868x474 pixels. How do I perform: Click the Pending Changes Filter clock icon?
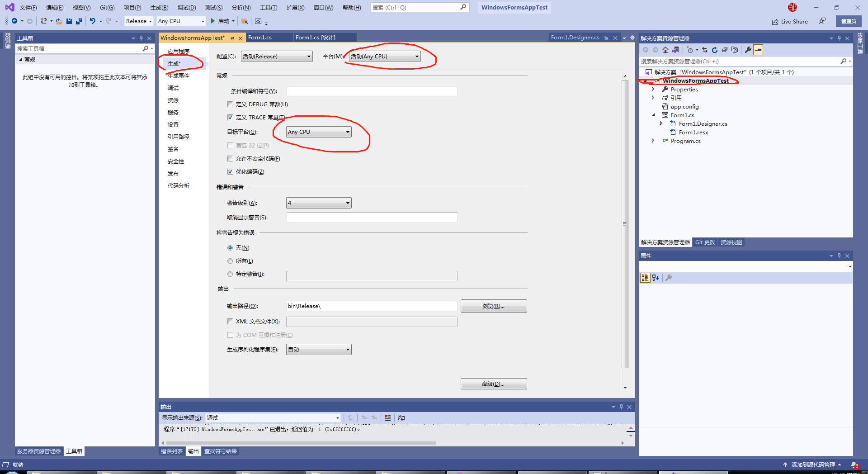690,50
